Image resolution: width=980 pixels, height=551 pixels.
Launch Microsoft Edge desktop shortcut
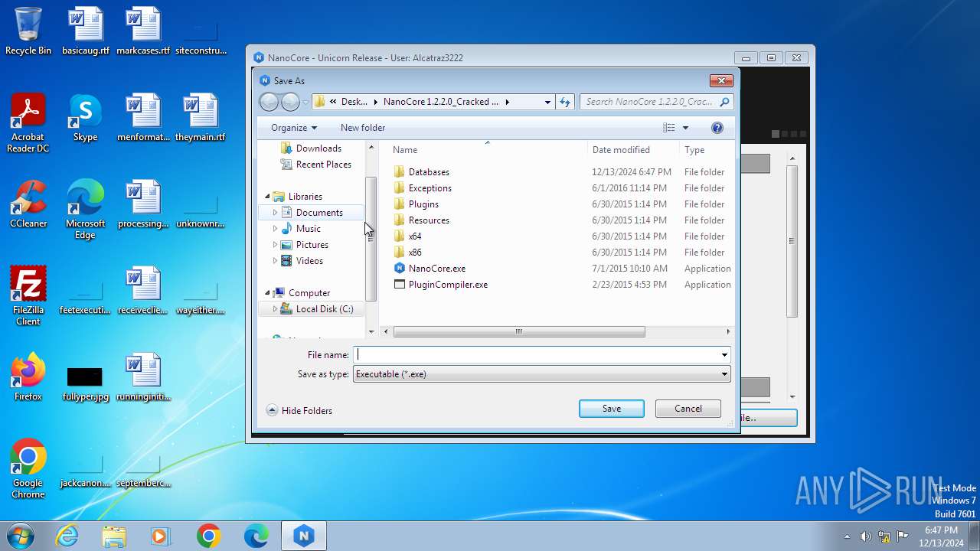[x=86, y=209]
